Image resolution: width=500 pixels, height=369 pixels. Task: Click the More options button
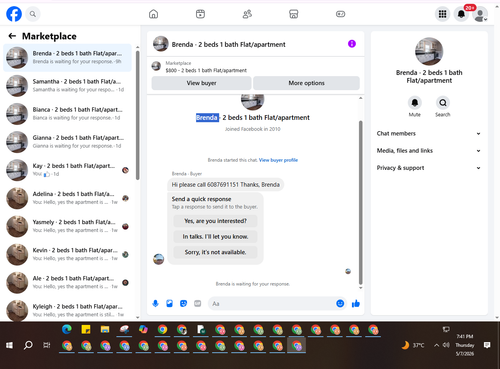point(306,83)
